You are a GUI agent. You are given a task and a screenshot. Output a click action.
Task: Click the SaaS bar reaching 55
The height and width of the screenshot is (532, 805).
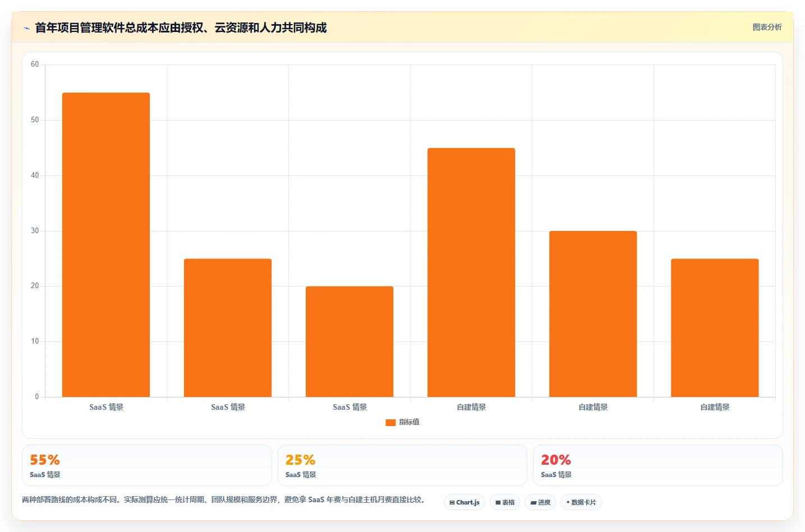click(x=106, y=245)
